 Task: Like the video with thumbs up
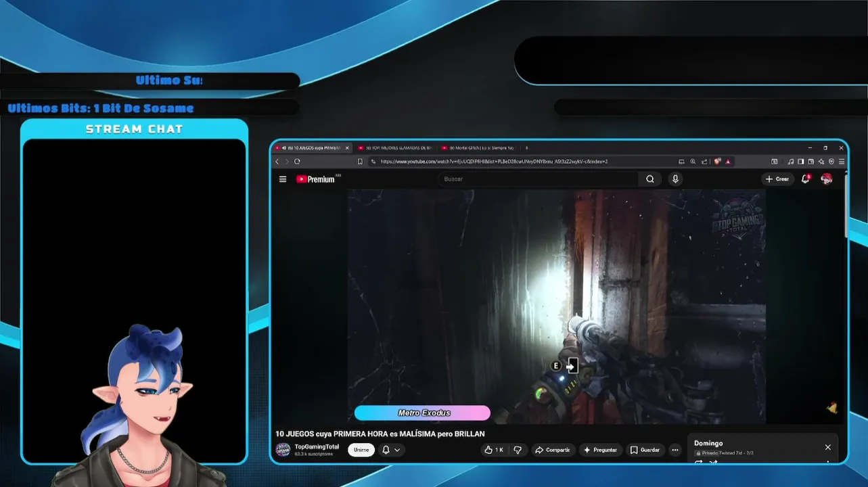[495, 450]
